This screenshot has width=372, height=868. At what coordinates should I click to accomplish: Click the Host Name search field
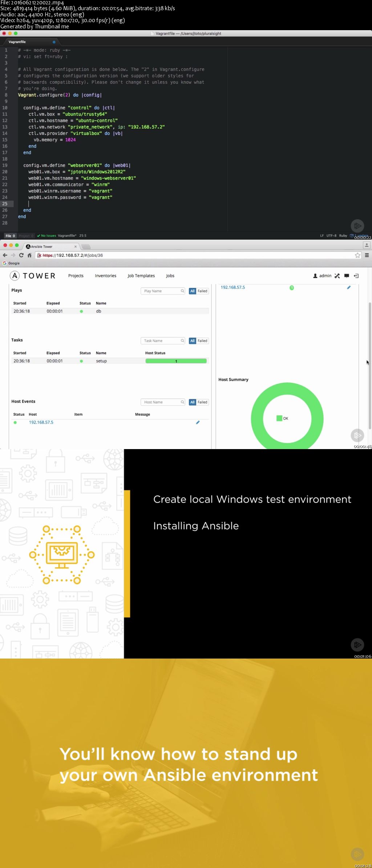point(163,402)
